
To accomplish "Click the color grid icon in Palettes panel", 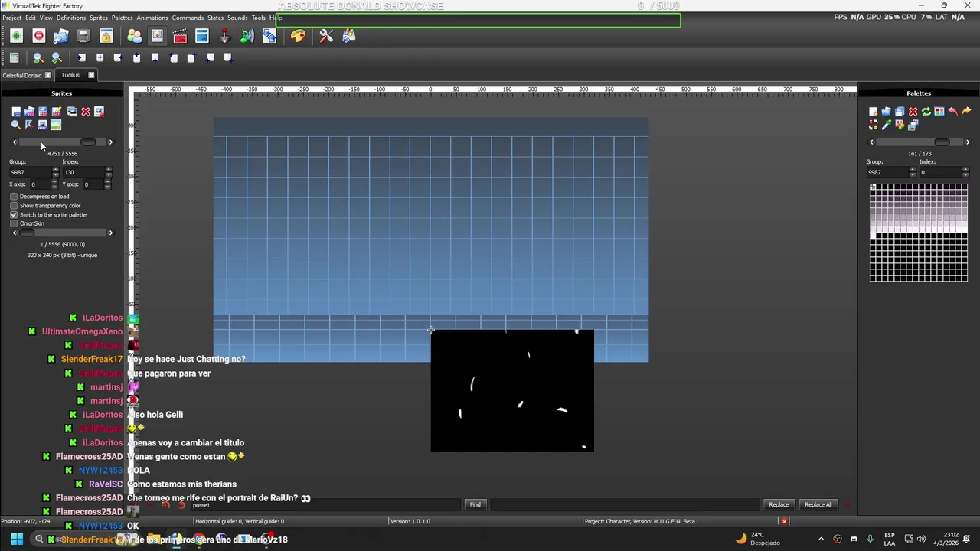I will point(939,112).
